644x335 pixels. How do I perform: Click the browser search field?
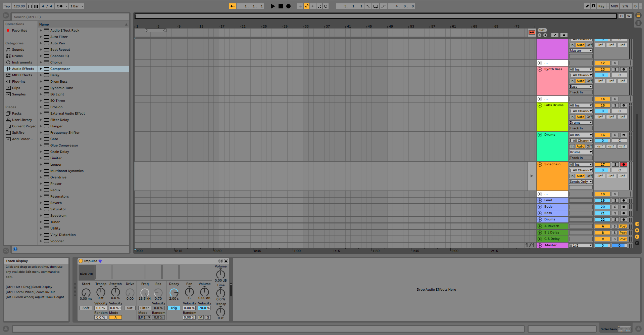70,17
